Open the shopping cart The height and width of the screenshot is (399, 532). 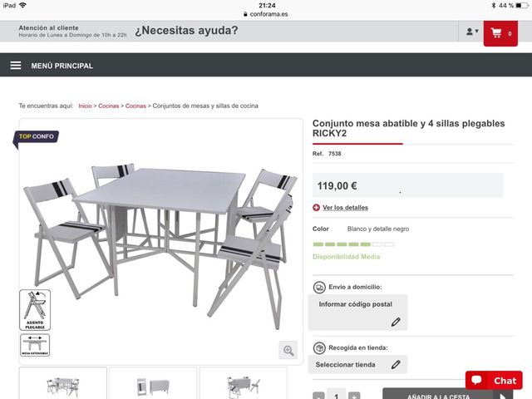tap(500, 33)
